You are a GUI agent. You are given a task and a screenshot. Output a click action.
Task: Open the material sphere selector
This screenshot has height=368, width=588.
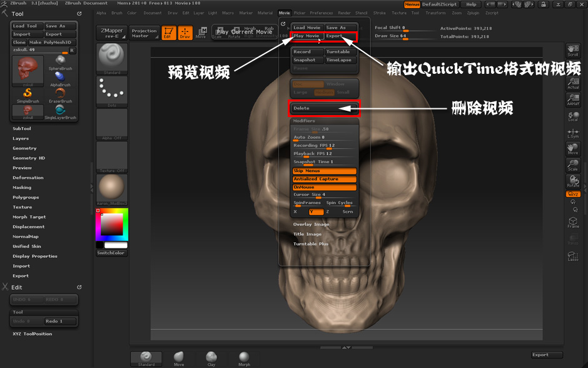coord(112,190)
